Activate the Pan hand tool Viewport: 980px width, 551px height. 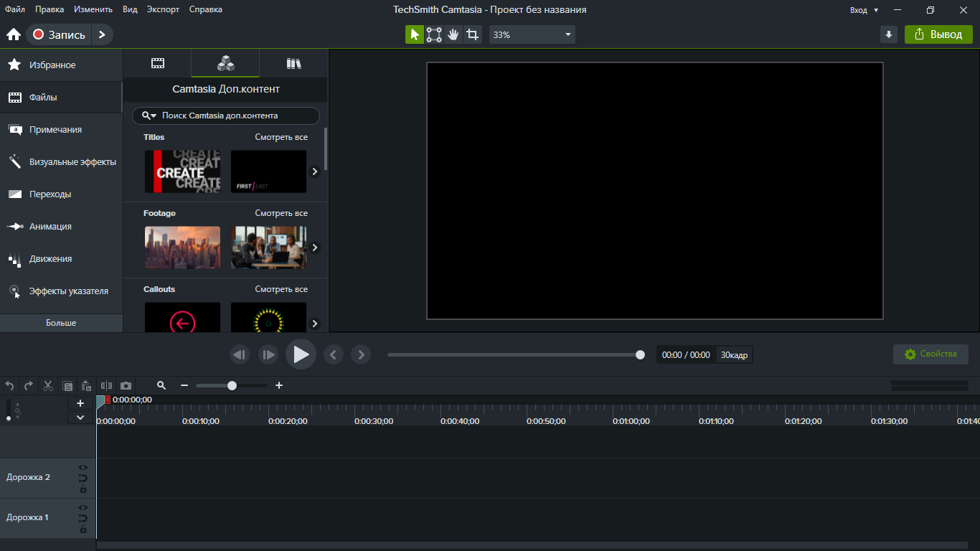point(453,34)
